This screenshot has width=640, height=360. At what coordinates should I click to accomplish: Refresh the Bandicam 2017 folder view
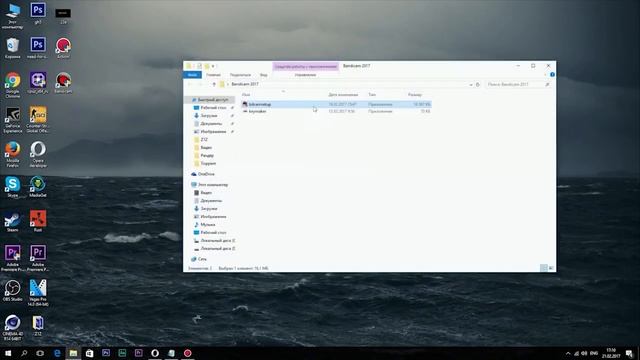tap(478, 84)
